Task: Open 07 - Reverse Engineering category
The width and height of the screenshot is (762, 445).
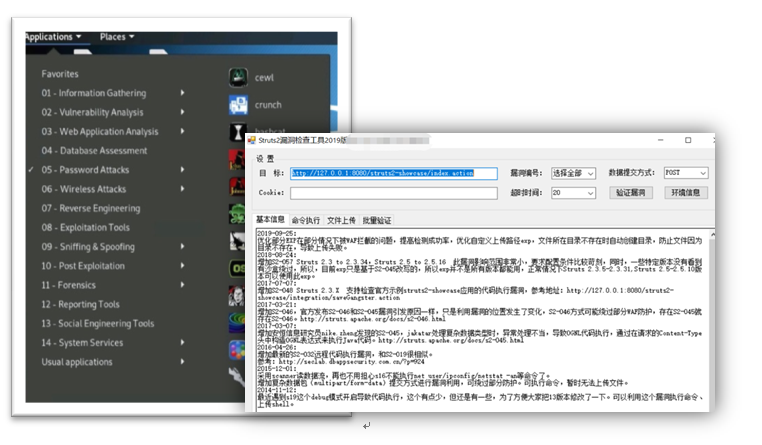Action: [x=91, y=208]
